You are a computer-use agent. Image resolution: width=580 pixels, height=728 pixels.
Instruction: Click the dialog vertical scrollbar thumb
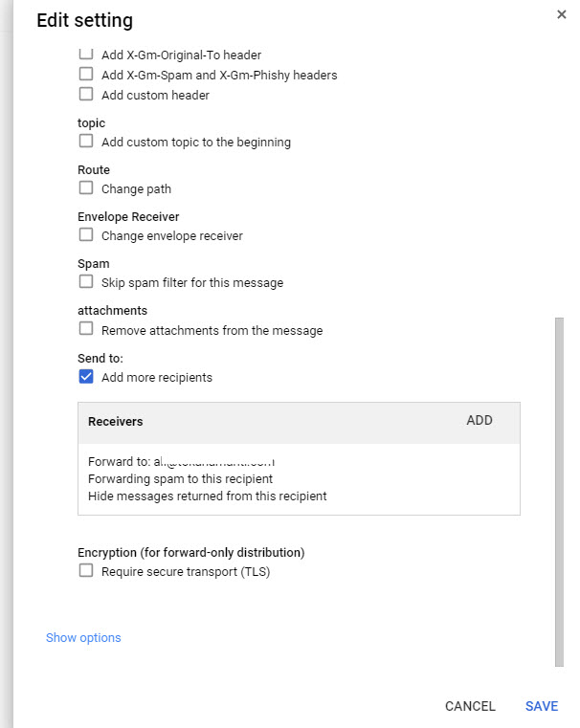tap(559, 492)
